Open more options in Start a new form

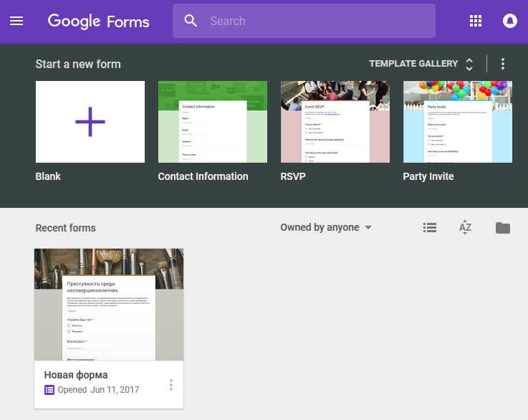503,64
